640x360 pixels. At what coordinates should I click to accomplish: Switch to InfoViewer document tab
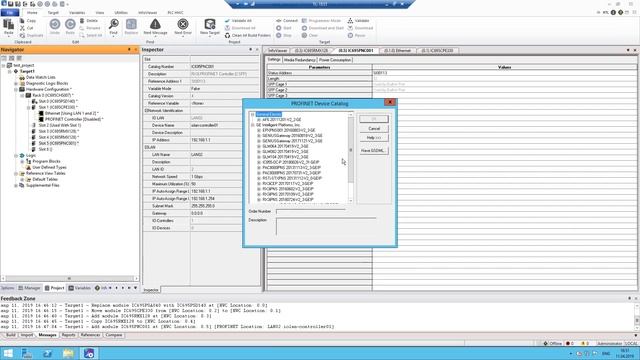tap(278, 51)
